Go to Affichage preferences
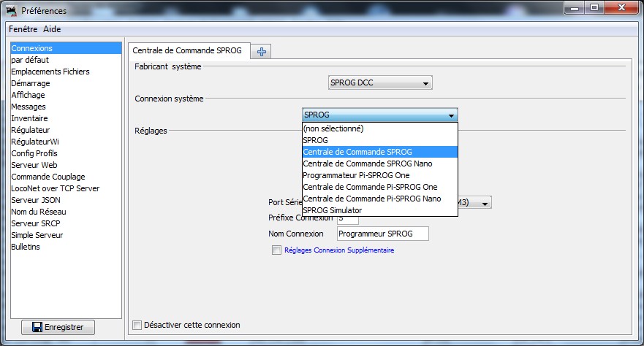Viewport: 644px width, 346px height. (x=66, y=95)
